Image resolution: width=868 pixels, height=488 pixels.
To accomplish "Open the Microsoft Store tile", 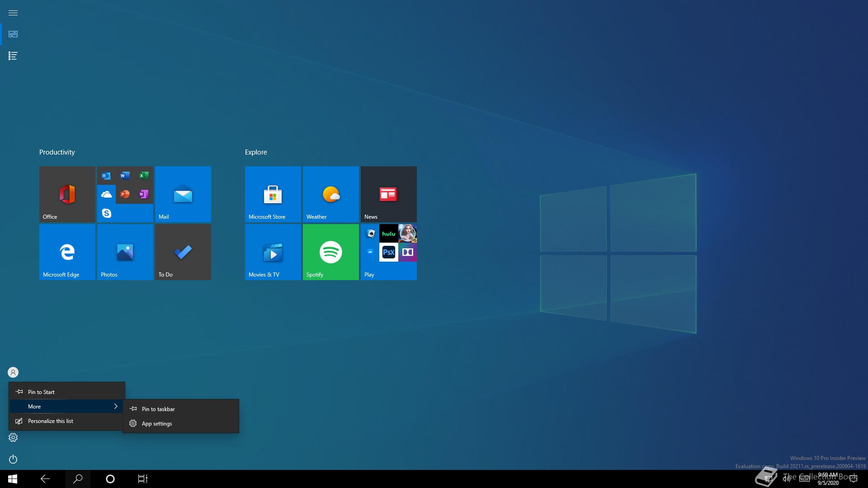I will (x=273, y=194).
